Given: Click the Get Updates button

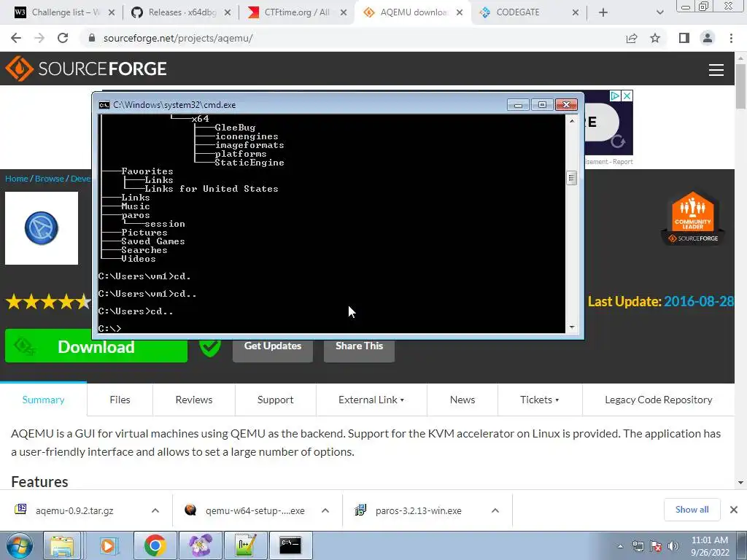Looking at the screenshot, I should (x=273, y=346).
